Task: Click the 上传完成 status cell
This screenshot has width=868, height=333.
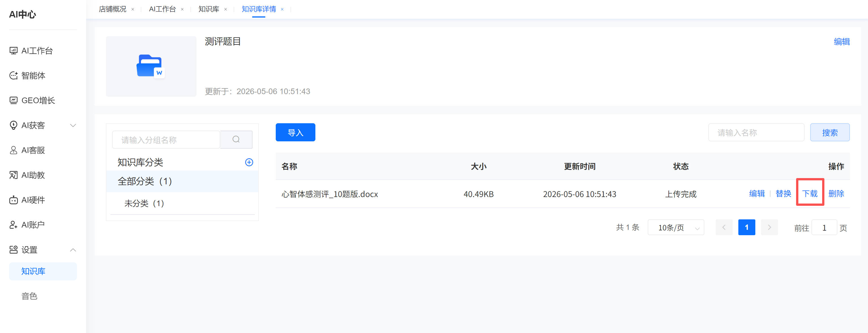Action: tap(681, 194)
